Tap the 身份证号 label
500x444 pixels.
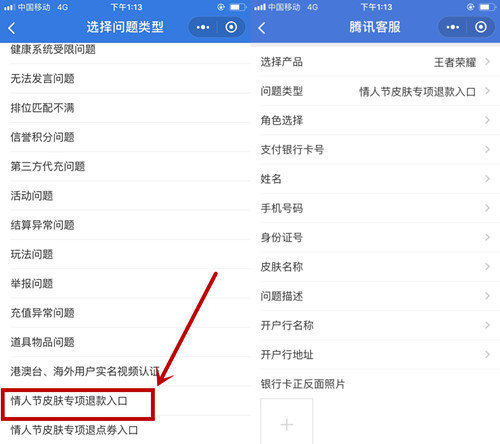pos(282,238)
